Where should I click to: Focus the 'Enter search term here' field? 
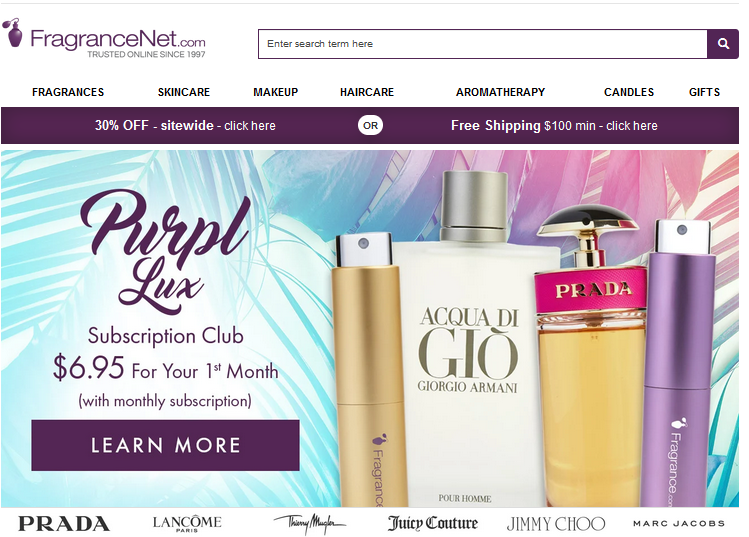pyautogui.click(x=482, y=44)
